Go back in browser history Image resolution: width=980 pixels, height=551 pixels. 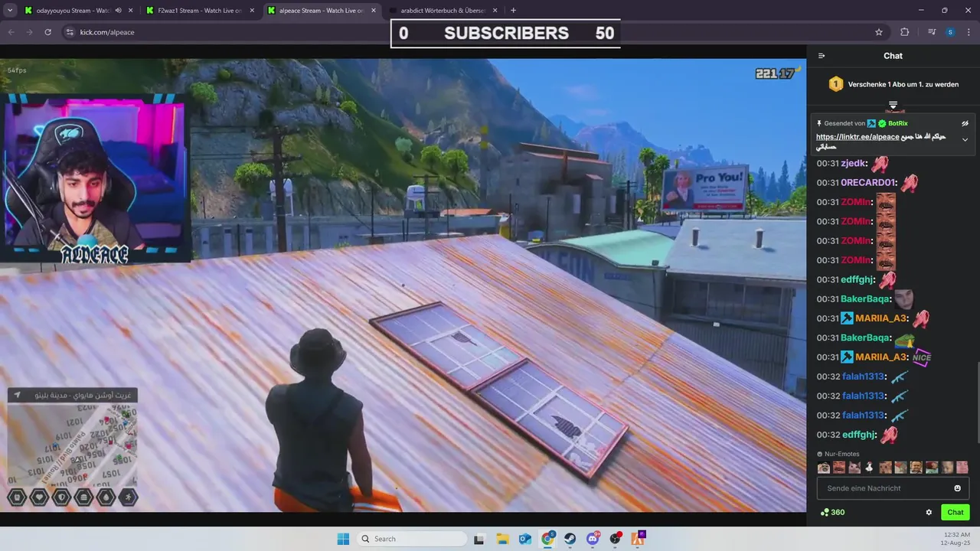(11, 32)
